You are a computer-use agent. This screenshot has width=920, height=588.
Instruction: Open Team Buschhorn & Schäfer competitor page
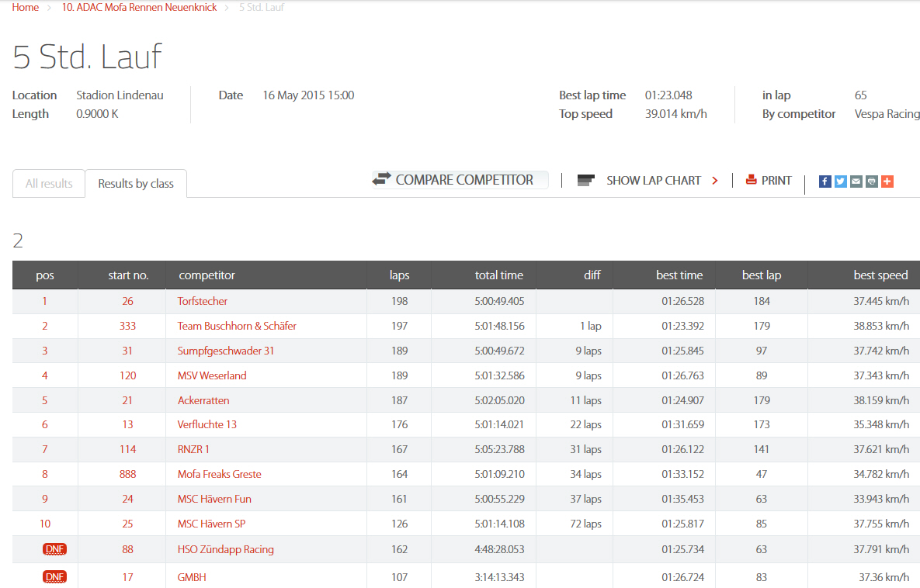coord(237,326)
